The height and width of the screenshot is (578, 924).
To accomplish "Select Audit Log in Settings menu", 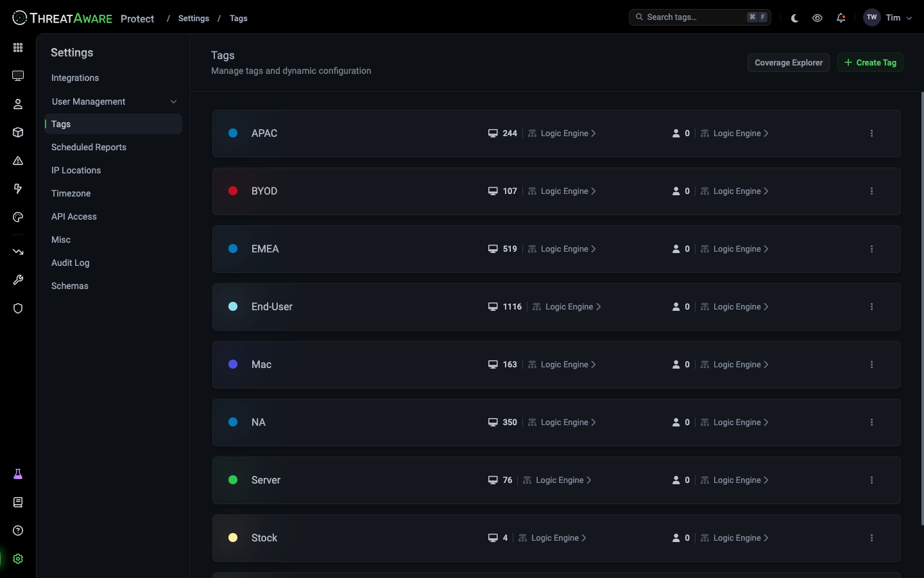I will [x=70, y=263].
